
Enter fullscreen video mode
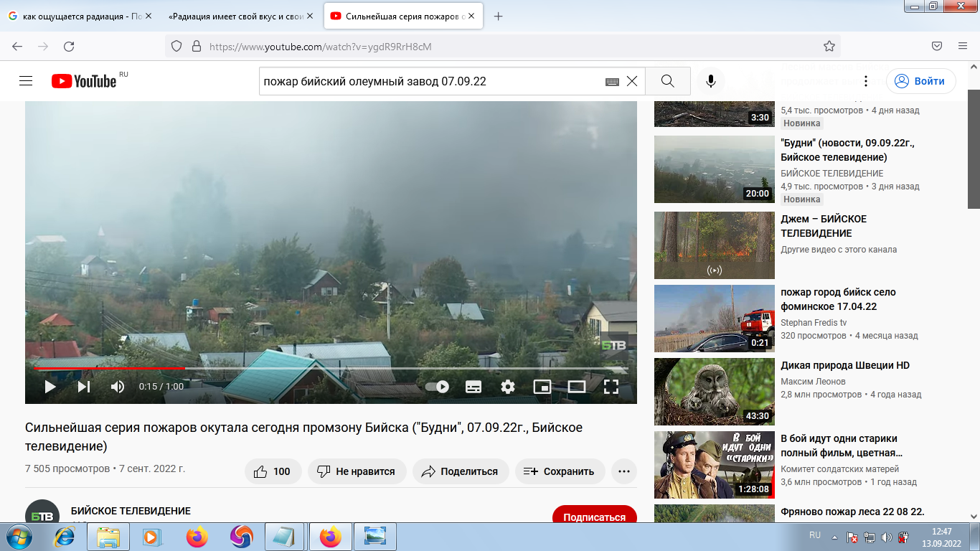(x=611, y=387)
